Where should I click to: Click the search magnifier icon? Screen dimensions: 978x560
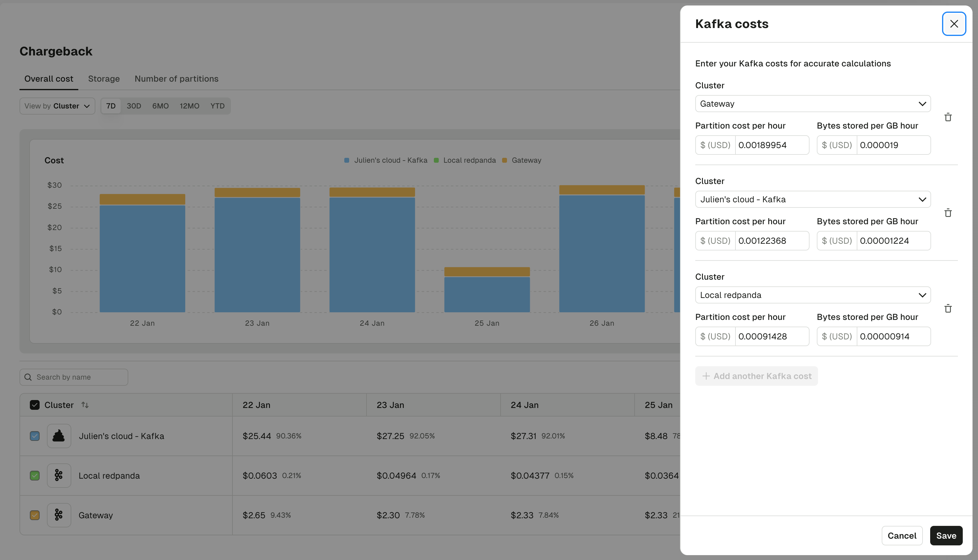click(28, 377)
